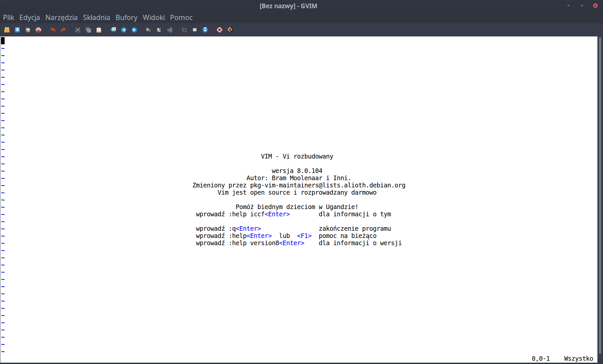Close the GVIM window with red button
Image resolution: width=603 pixels, height=364 pixels.
point(595,6)
